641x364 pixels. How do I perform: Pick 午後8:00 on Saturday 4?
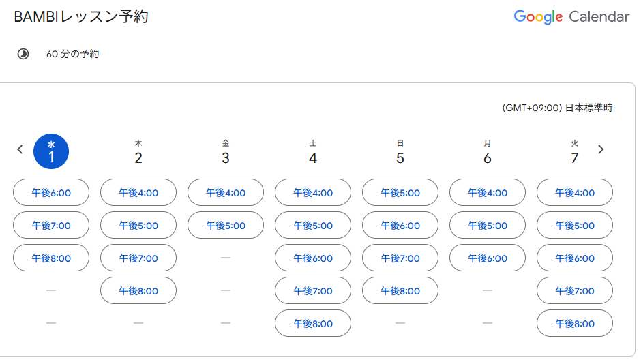point(313,324)
